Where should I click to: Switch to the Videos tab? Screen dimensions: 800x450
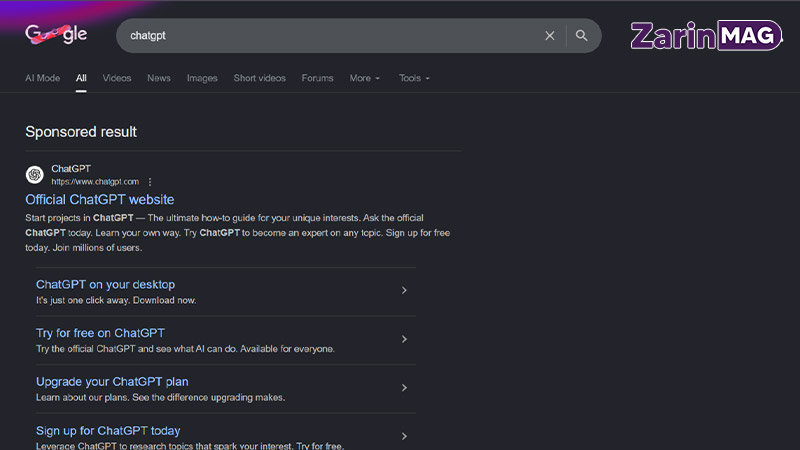[x=117, y=78]
